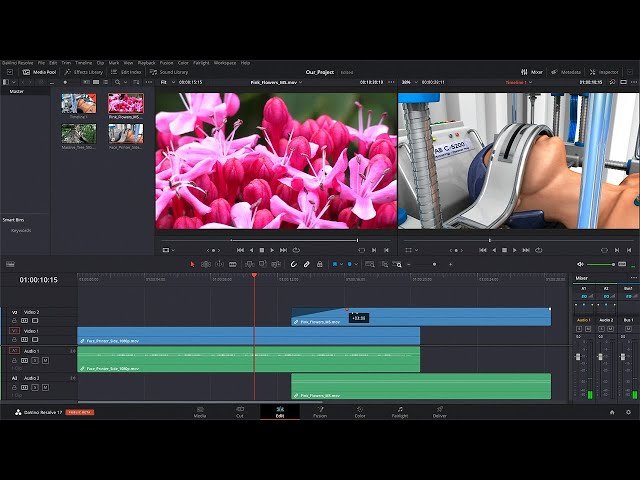Select the pink flowers clip thumbnail
The width and height of the screenshot is (640, 480).
[x=125, y=105]
